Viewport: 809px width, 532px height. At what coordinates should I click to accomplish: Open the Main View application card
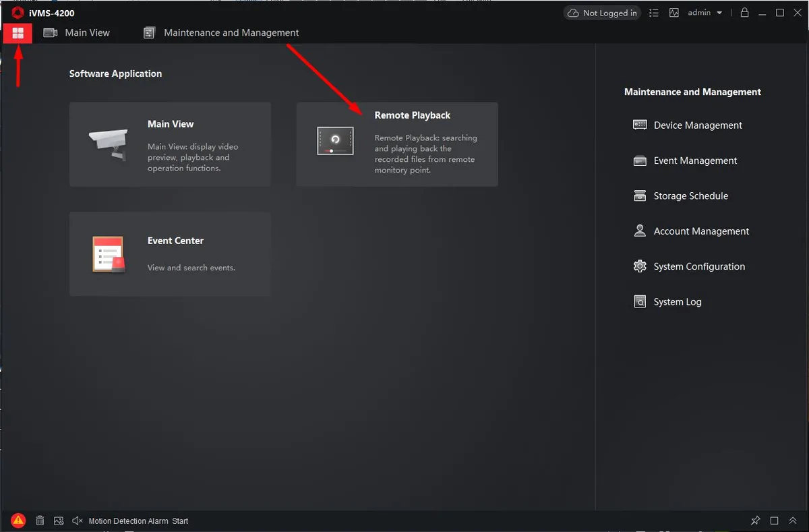pyautogui.click(x=170, y=144)
